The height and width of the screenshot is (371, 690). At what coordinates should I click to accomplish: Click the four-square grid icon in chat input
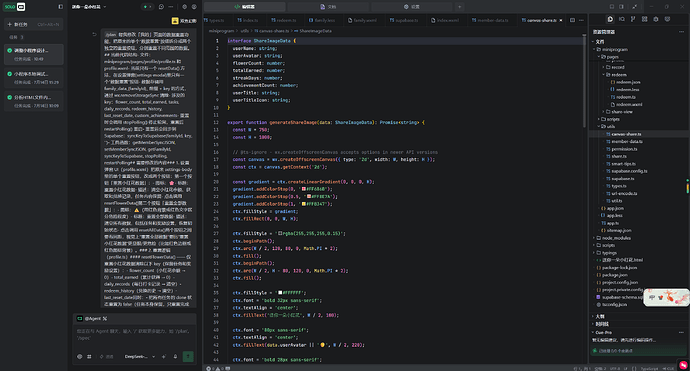pos(89,356)
